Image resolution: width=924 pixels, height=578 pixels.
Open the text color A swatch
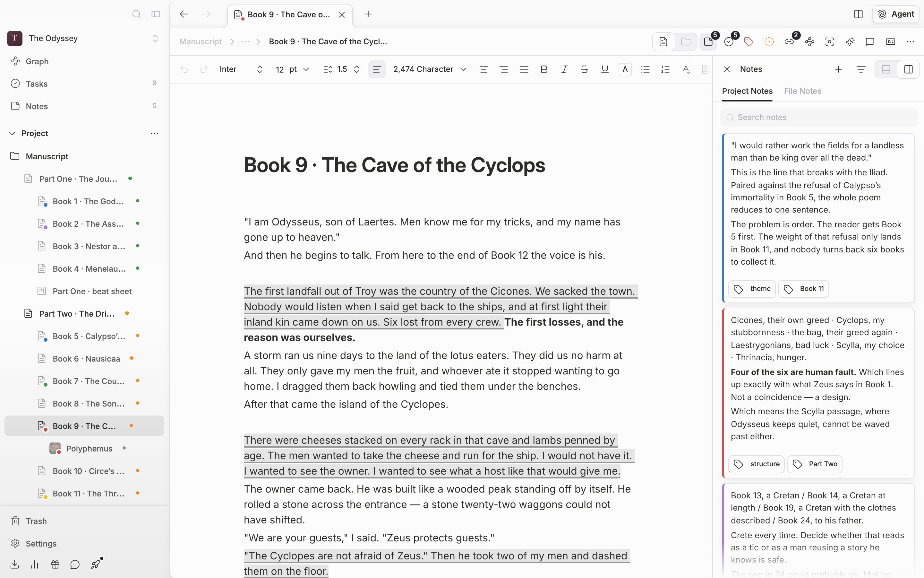click(625, 69)
